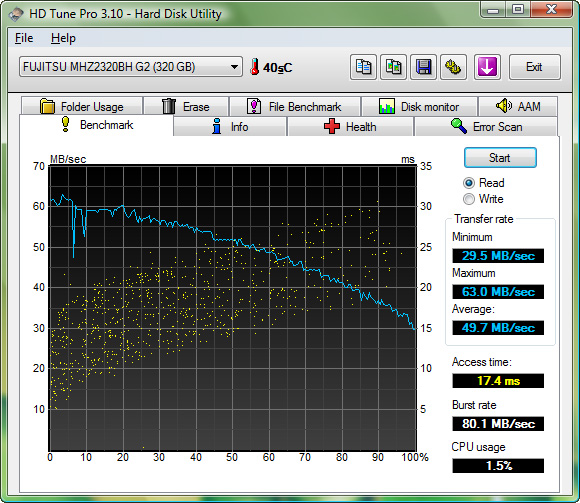Select the Read radio button
This screenshot has height=503, width=580.
click(468, 183)
